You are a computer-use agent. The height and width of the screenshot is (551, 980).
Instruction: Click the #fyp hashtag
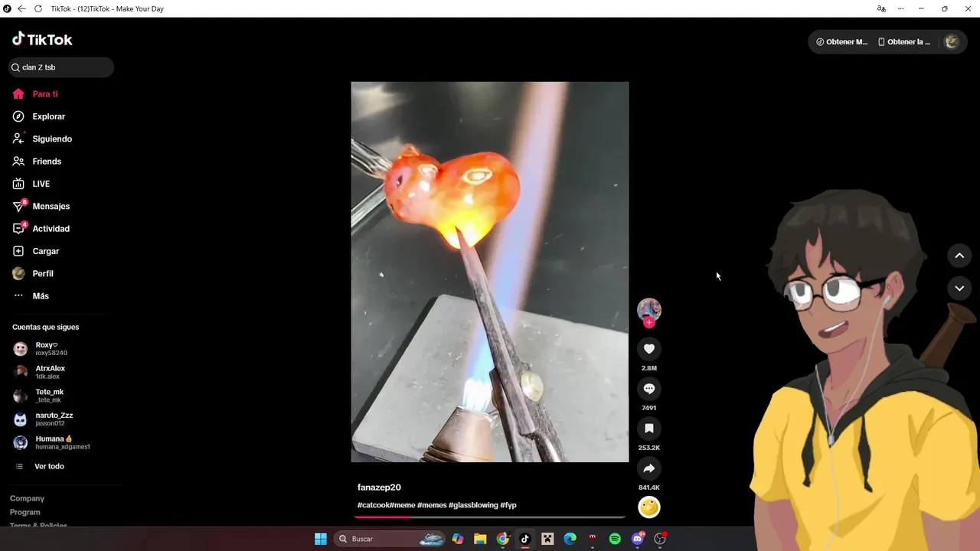point(508,505)
